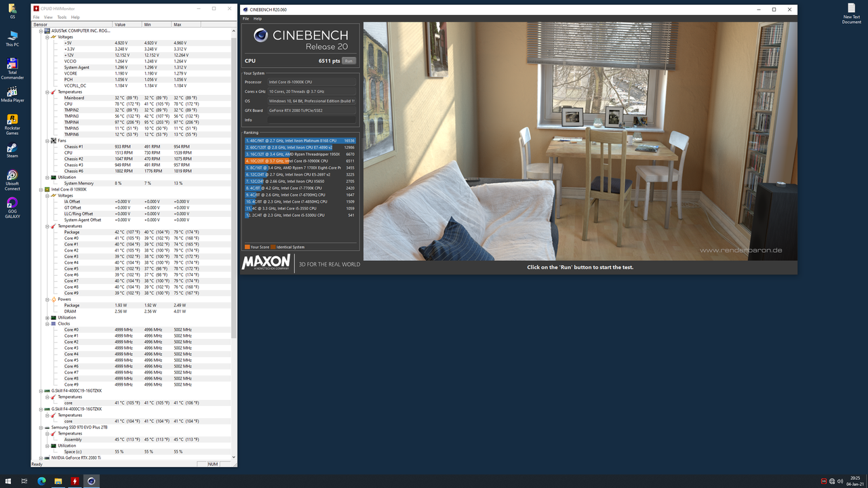
Task: Open the This PC desktop icon
Action: pos(12,39)
